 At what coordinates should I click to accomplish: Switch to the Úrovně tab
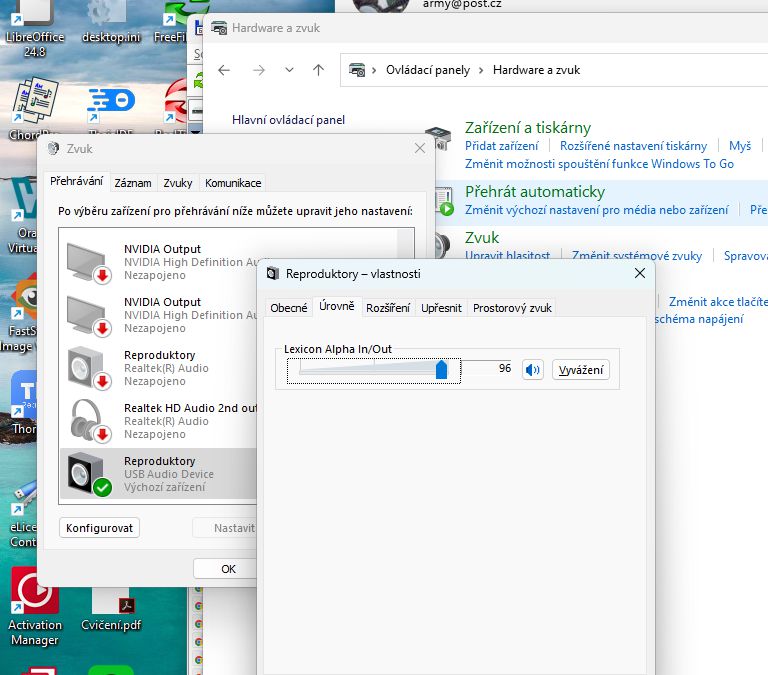tap(337, 306)
